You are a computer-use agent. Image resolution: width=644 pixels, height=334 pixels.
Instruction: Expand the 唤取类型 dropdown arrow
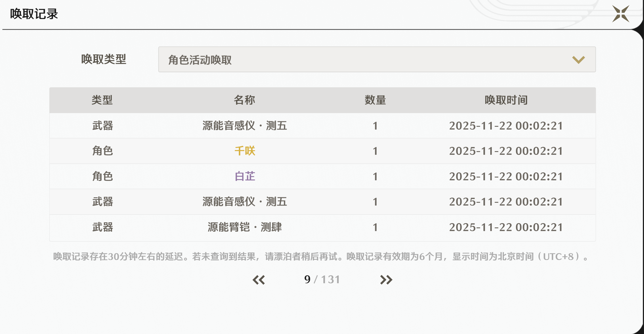coord(578,60)
